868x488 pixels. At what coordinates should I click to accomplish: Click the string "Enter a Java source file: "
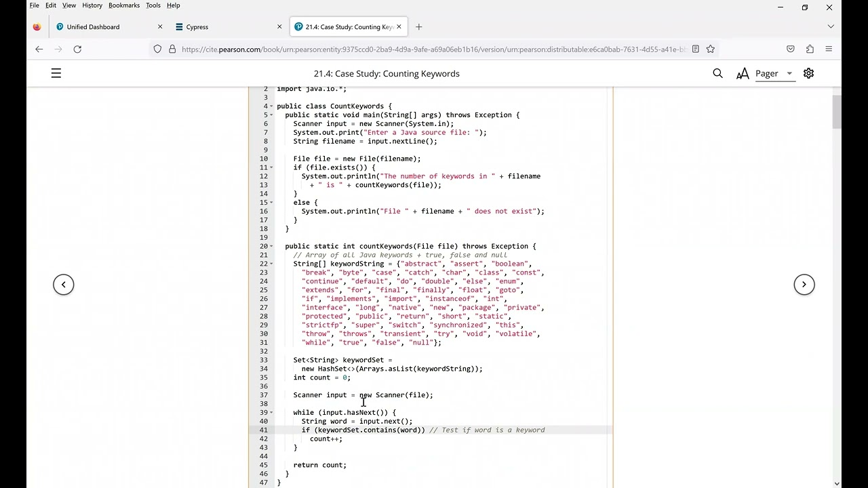[x=422, y=133]
